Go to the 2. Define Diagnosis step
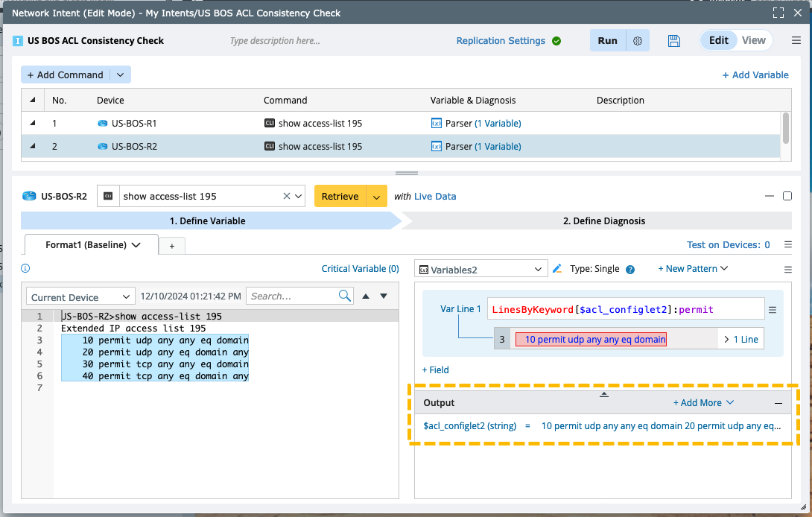The image size is (812, 517). [x=603, y=221]
